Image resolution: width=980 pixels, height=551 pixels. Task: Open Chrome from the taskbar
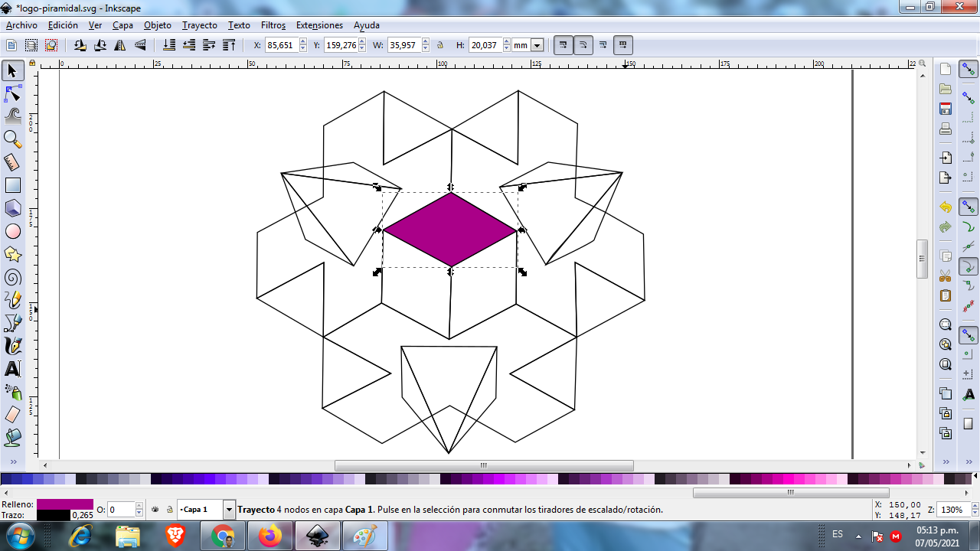tap(223, 536)
